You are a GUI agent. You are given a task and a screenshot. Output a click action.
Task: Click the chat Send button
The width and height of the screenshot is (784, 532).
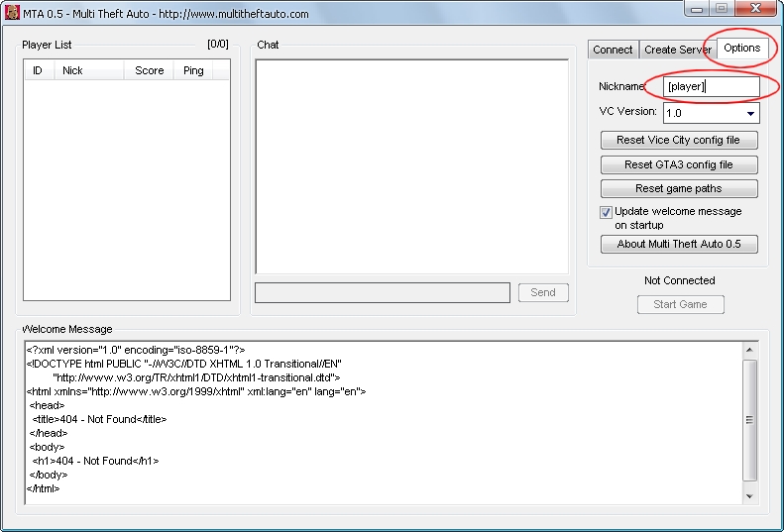click(x=543, y=292)
